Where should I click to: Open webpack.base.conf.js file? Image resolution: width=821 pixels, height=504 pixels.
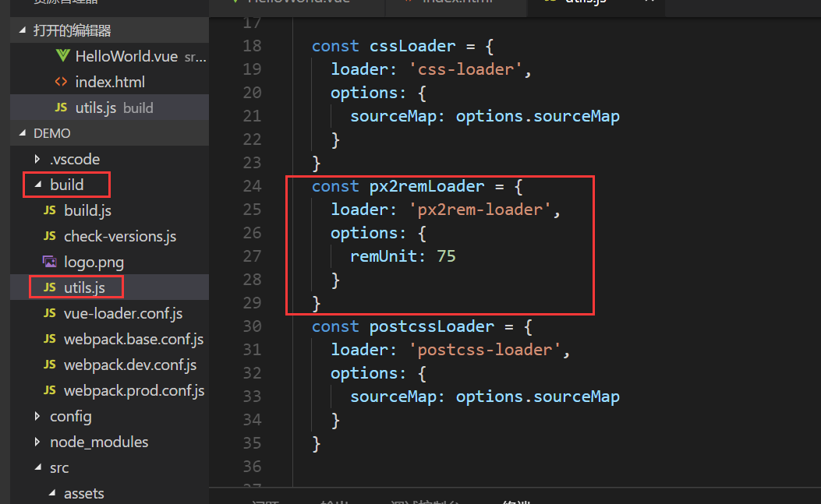coord(109,339)
